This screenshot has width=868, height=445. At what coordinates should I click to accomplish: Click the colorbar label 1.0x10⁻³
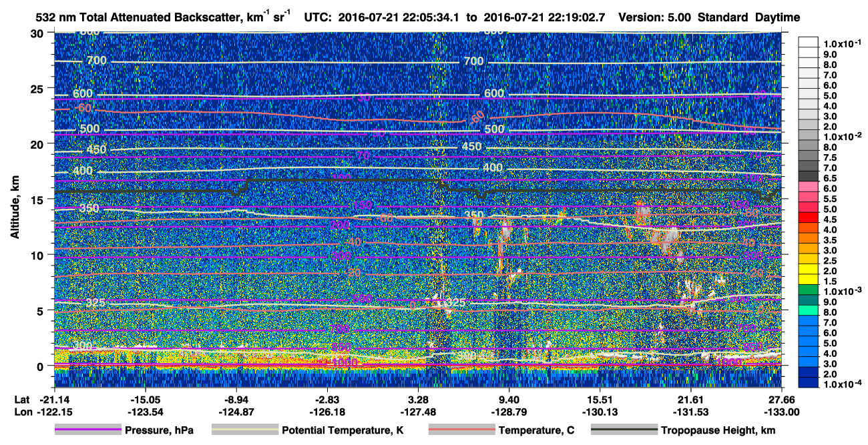(x=843, y=291)
